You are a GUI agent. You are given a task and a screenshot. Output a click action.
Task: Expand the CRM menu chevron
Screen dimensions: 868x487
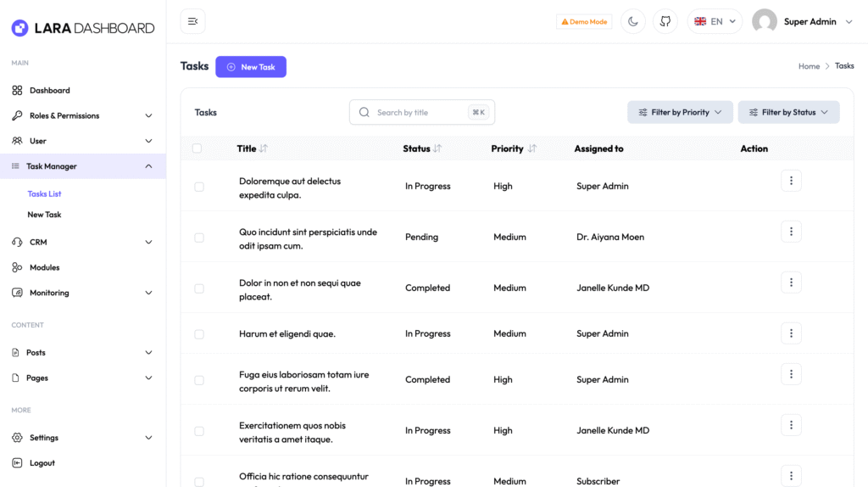pos(148,242)
